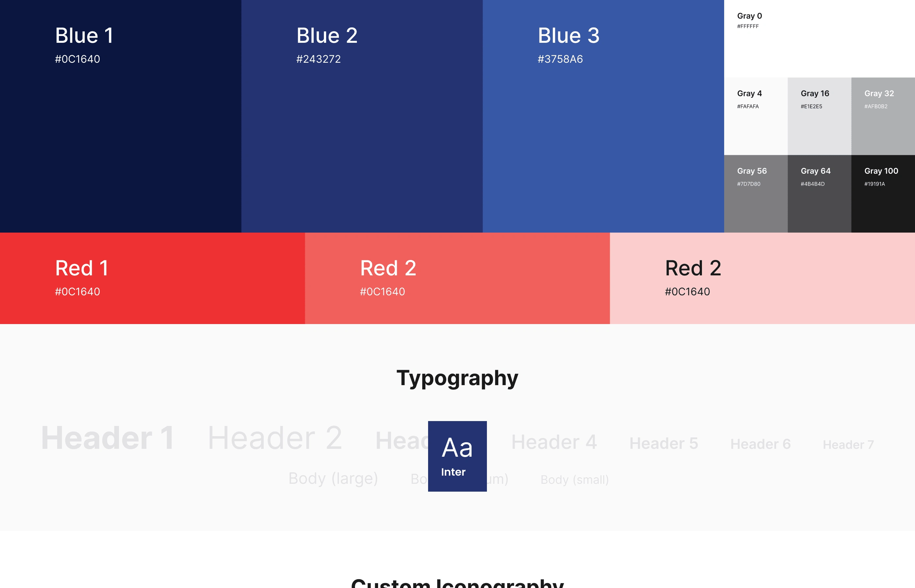915x588 pixels.
Task: Click the Header 4 type sample
Action: pos(554,442)
